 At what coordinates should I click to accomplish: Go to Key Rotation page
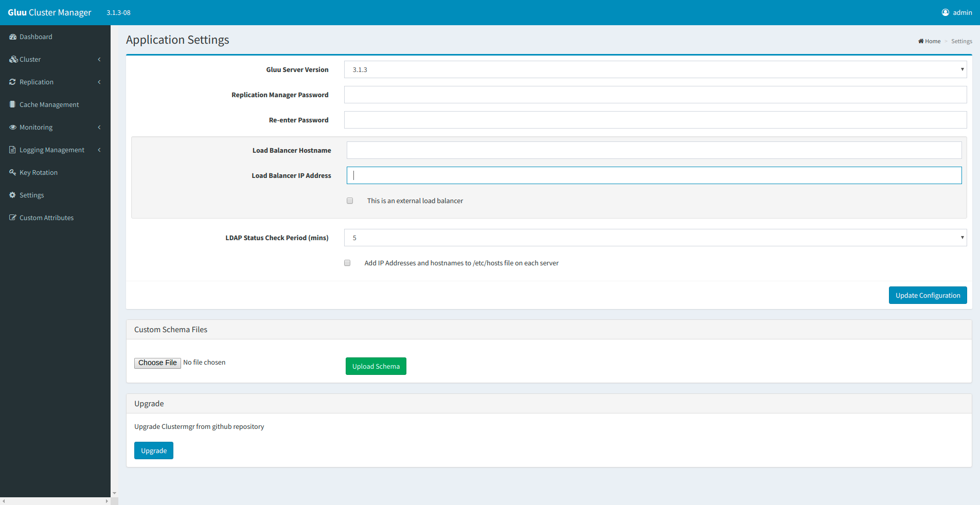(55, 173)
